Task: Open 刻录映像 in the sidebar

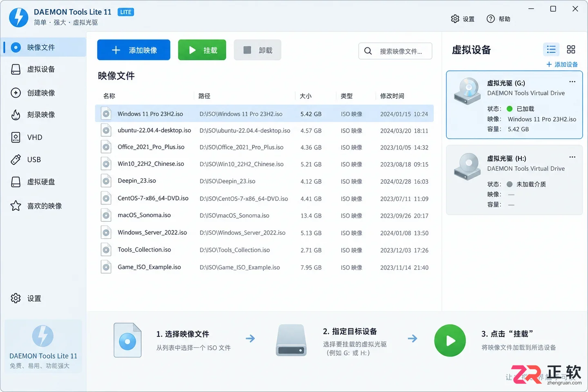Action: (44, 115)
